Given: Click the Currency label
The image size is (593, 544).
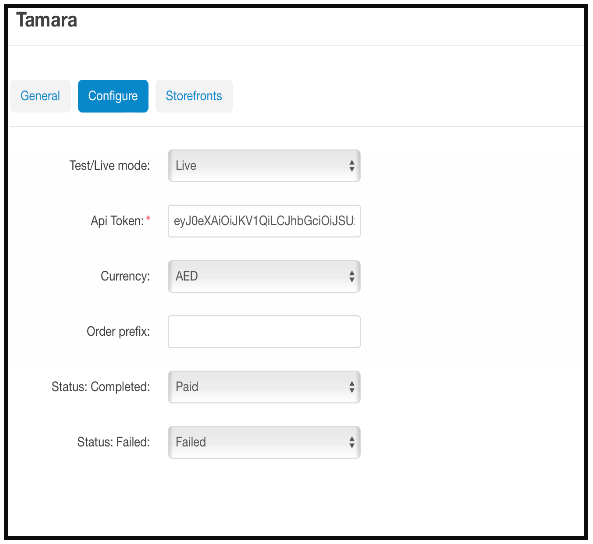Looking at the screenshot, I should [x=125, y=276].
